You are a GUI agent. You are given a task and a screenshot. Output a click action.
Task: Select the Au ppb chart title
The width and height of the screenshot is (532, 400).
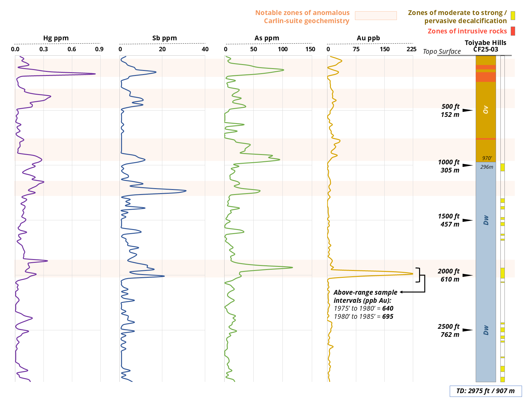pos(368,38)
